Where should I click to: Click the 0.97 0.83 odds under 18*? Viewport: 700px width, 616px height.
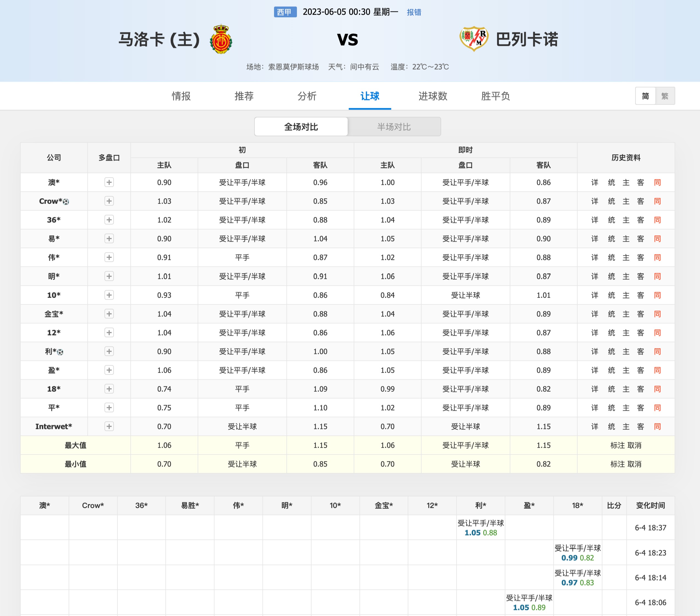click(577, 583)
